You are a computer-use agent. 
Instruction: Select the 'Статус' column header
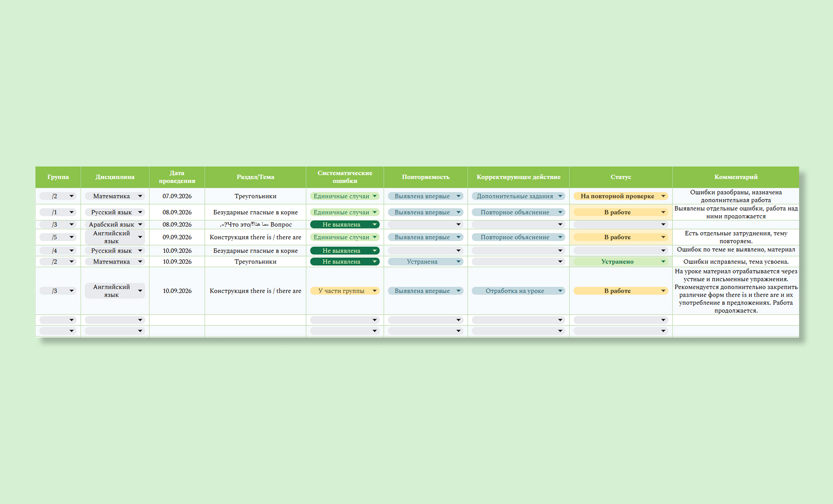click(x=621, y=177)
